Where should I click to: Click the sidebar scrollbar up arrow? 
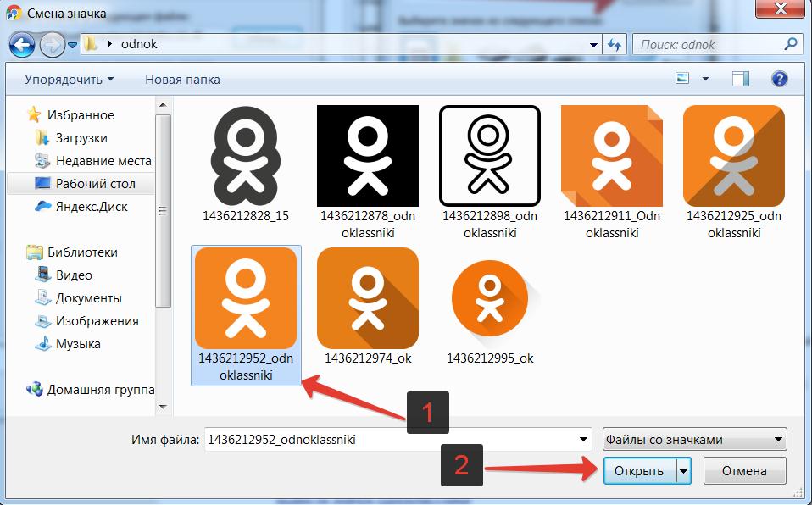163,105
